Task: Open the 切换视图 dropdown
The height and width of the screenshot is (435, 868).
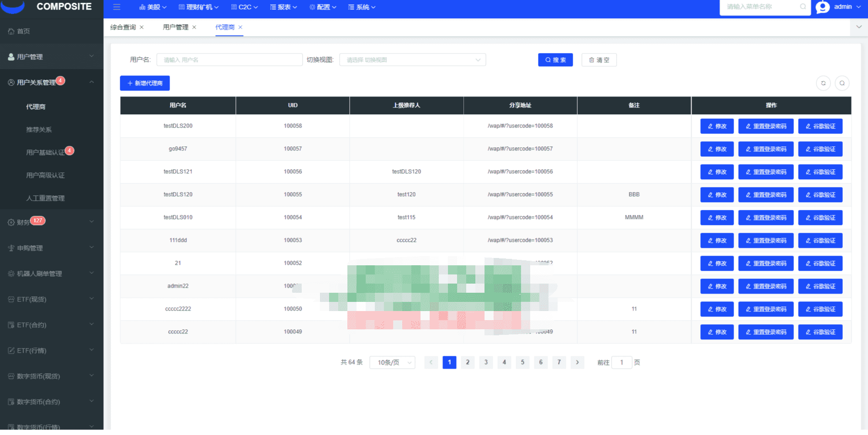Action: [412, 60]
